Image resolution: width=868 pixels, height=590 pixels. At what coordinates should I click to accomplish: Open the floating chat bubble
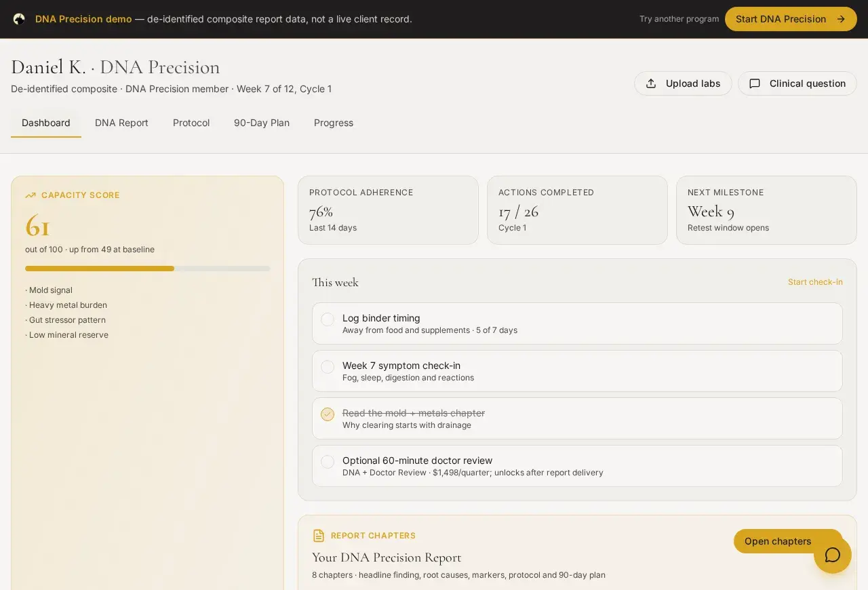point(833,555)
